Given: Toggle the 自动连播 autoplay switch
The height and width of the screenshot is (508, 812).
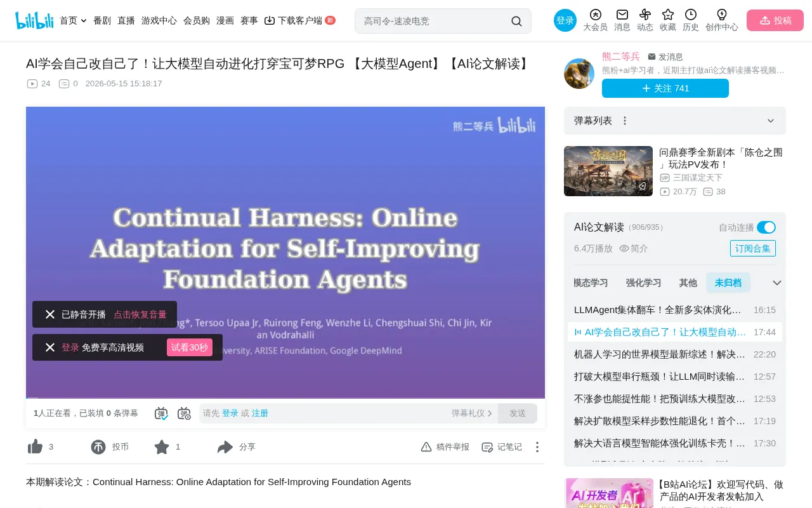Looking at the screenshot, I should (x=766, y=227).
